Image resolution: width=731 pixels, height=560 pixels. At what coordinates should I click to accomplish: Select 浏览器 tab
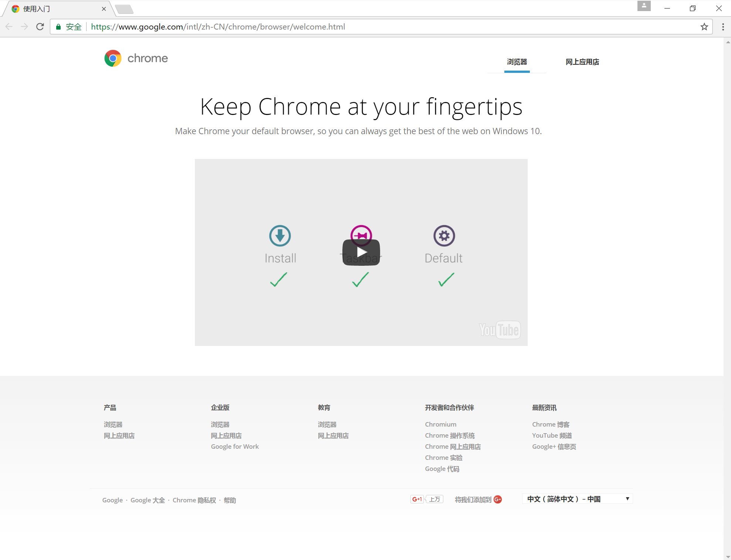517,62
